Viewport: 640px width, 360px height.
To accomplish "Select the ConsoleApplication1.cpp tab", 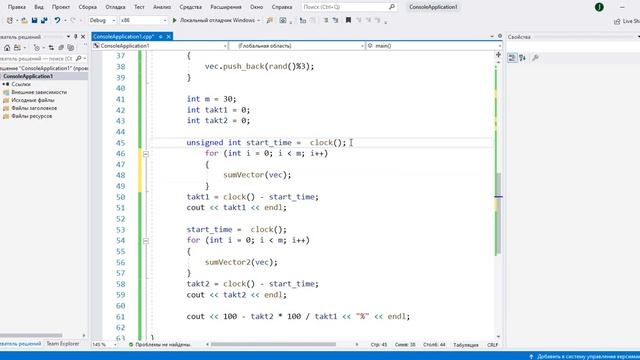I will (x=123, y=36).
